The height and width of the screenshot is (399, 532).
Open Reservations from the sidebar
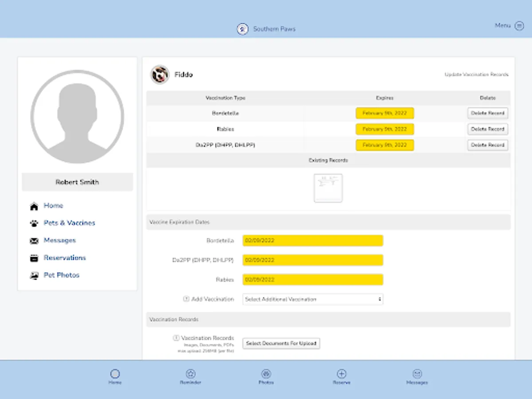point(65,258)
